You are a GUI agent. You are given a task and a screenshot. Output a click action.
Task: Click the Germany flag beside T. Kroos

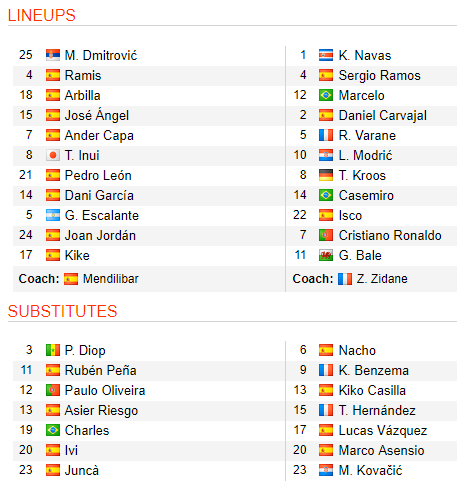(x=326, y=175)
